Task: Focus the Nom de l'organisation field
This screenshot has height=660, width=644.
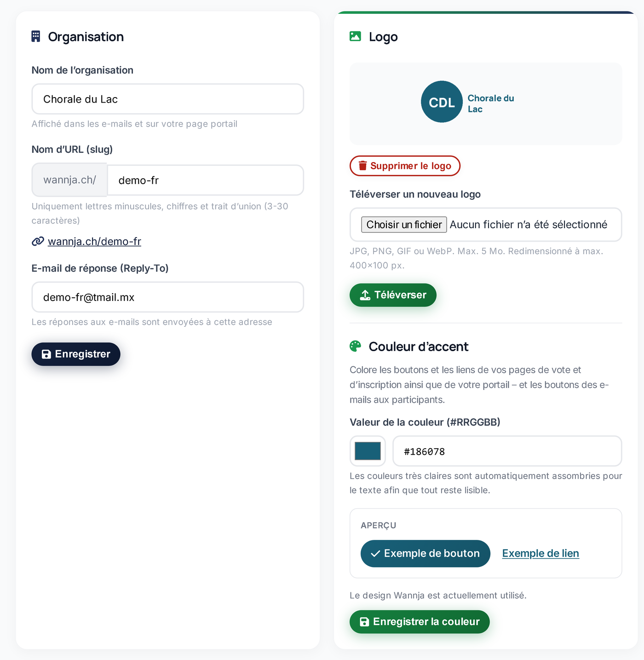Action: click(167, 99)
